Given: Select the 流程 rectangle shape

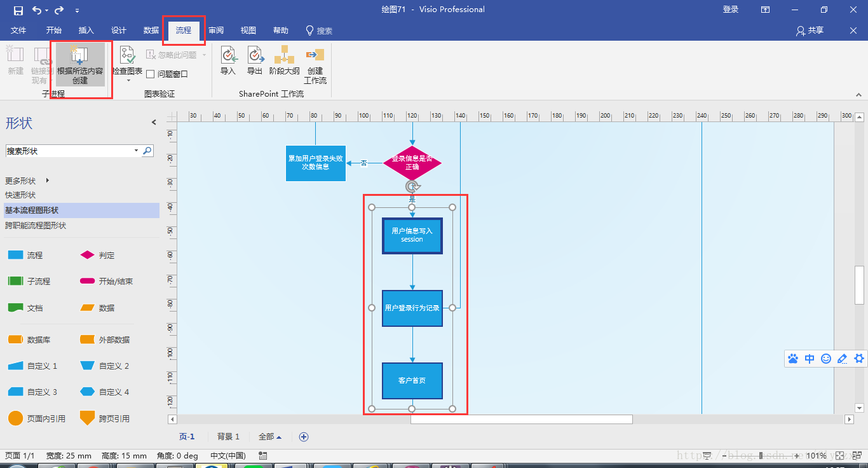Looking at the screenshot, I should coord(25,255).
